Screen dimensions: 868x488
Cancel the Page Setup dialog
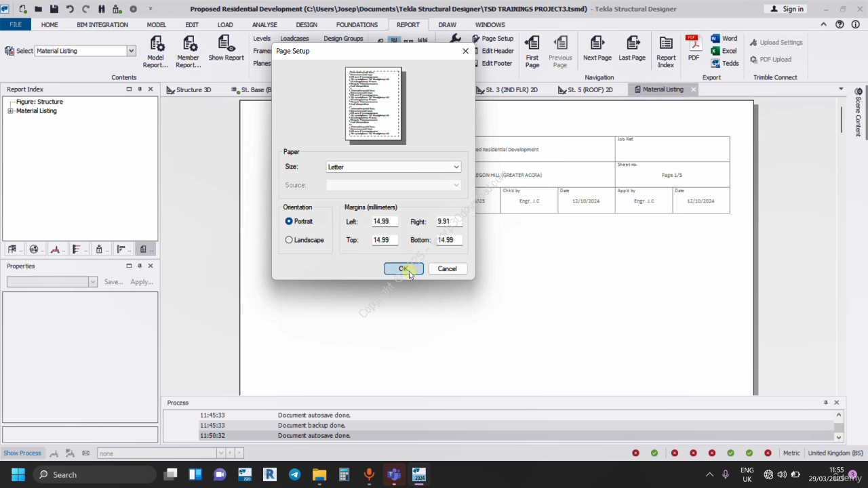447,269
